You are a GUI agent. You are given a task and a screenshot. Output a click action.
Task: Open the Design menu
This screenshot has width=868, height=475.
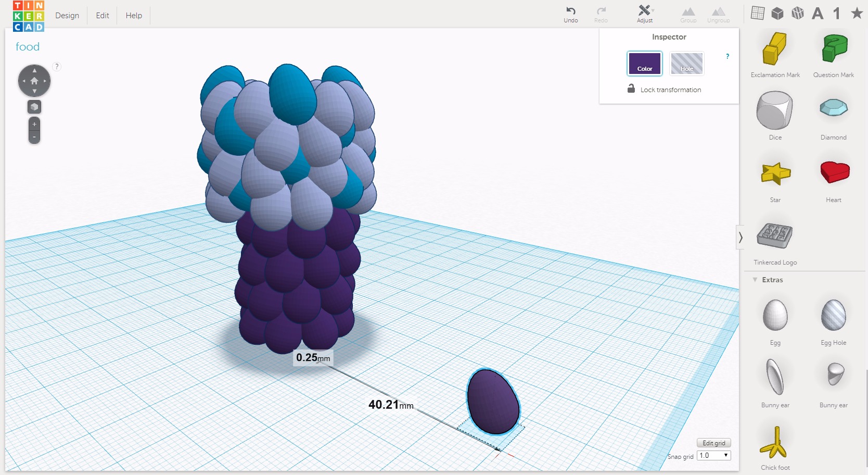coord(67,16)
